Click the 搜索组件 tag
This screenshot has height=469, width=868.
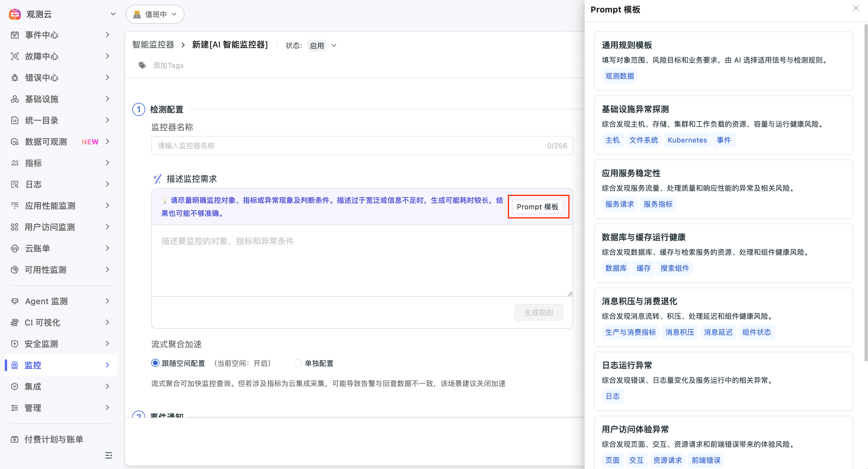[675, 268]
